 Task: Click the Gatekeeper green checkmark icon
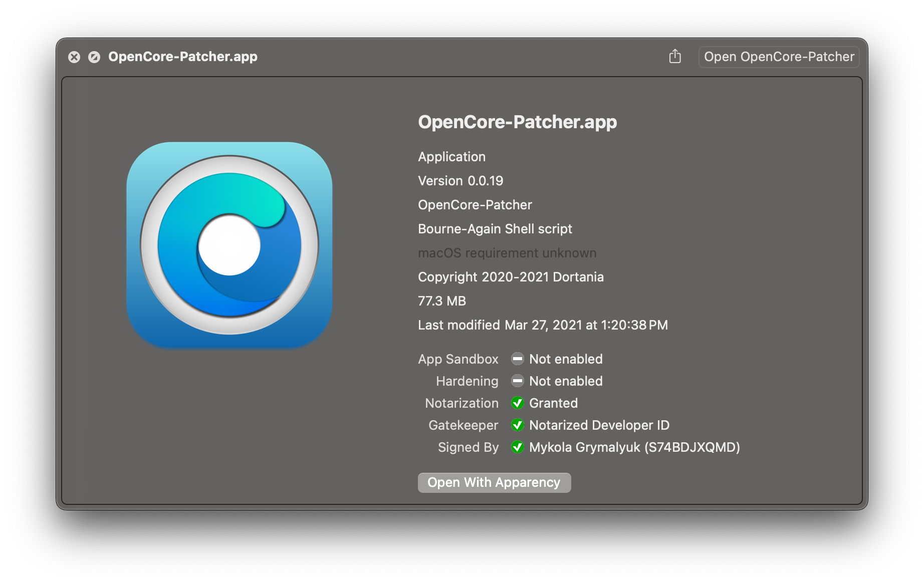coord(517,425)
